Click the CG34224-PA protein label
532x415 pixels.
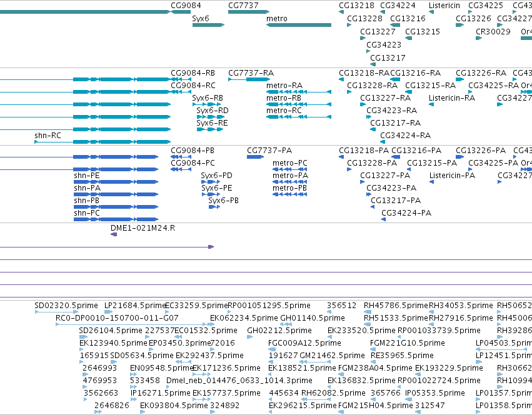[406, 213]
